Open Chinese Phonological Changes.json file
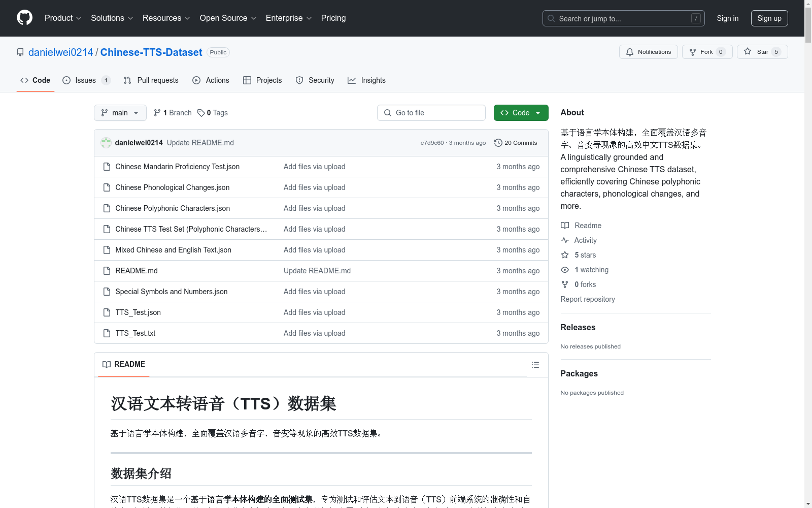 tap(173, 187)
